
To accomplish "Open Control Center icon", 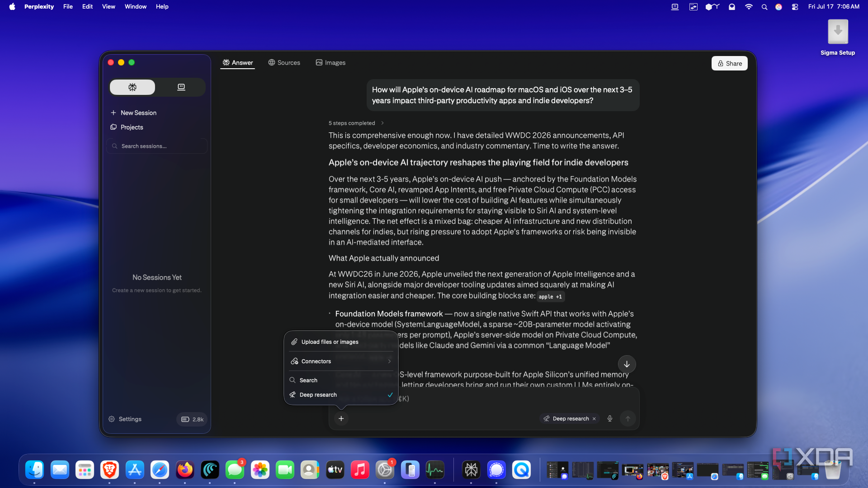I will (x=795, y=7).
